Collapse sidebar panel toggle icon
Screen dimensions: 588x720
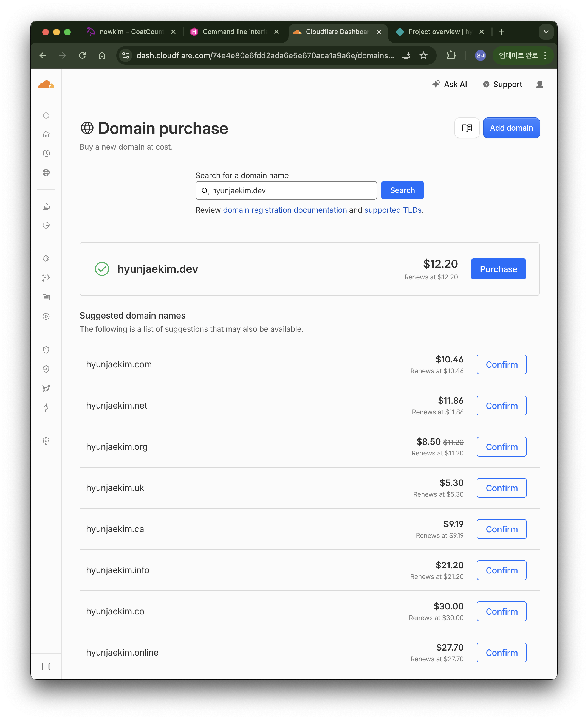click(46, 666)
